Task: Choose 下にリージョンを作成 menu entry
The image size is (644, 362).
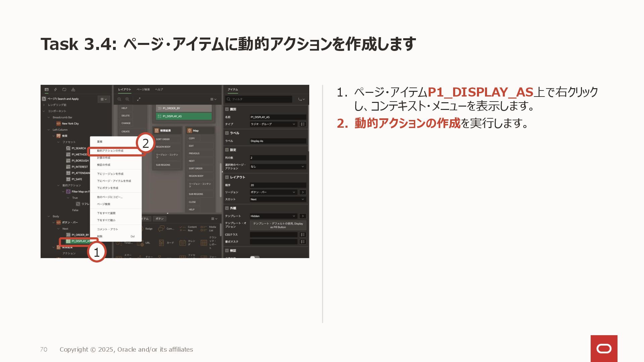Action: click(116, 174)
